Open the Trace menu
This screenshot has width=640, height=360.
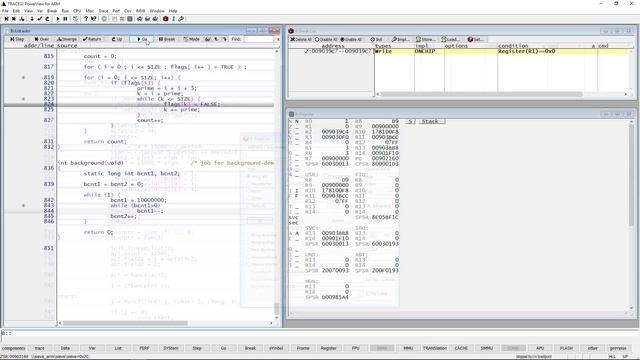coord(103,11)
